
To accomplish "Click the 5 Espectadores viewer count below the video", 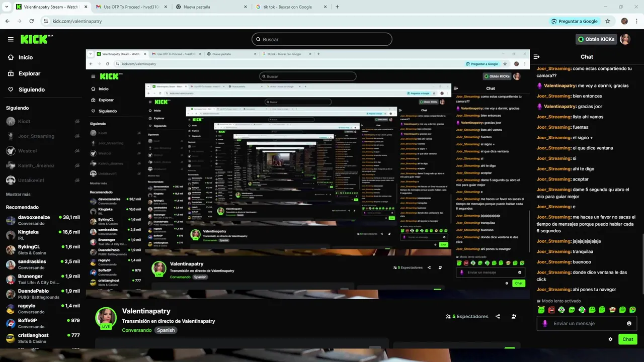I will tap(467, 317).
